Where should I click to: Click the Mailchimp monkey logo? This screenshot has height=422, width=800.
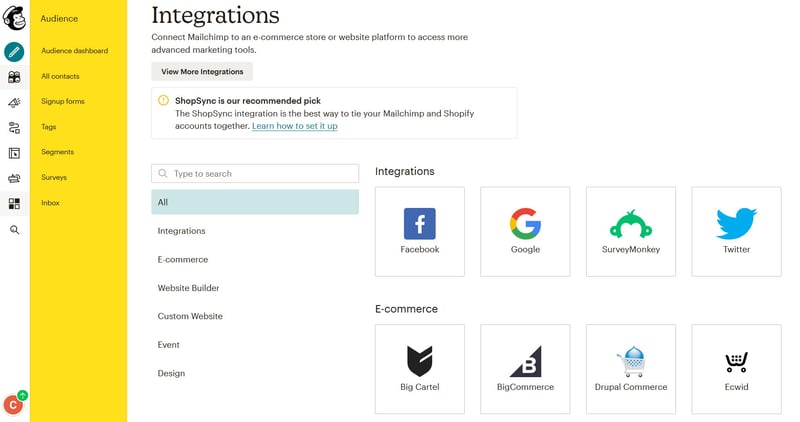click(x=14, y=17)
